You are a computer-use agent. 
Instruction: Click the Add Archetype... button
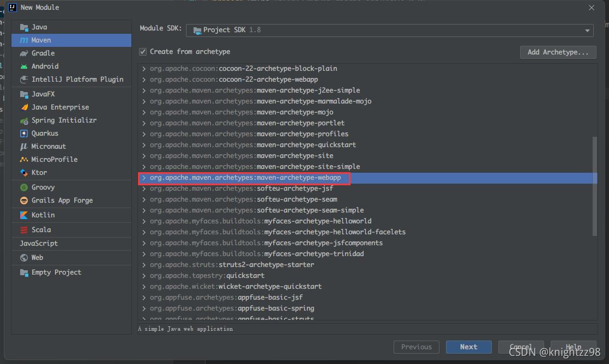[x=558, y=52]
